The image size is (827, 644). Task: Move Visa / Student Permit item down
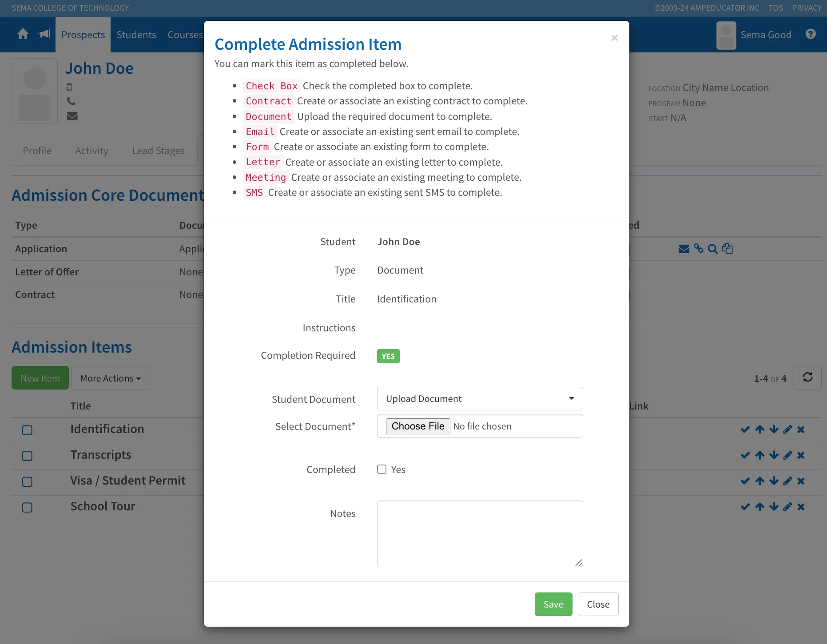pyautogui.click(x=774, y=481)
